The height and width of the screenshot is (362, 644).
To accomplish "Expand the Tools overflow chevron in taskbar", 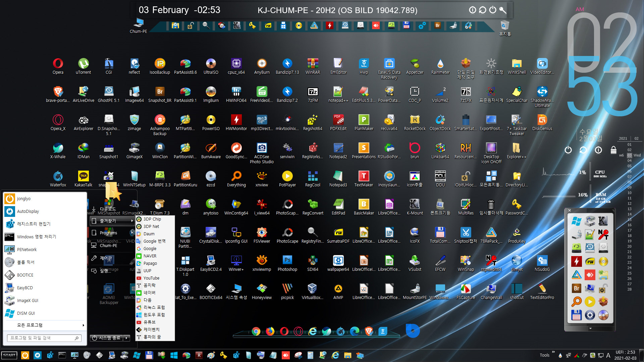I will click(553, 352).
